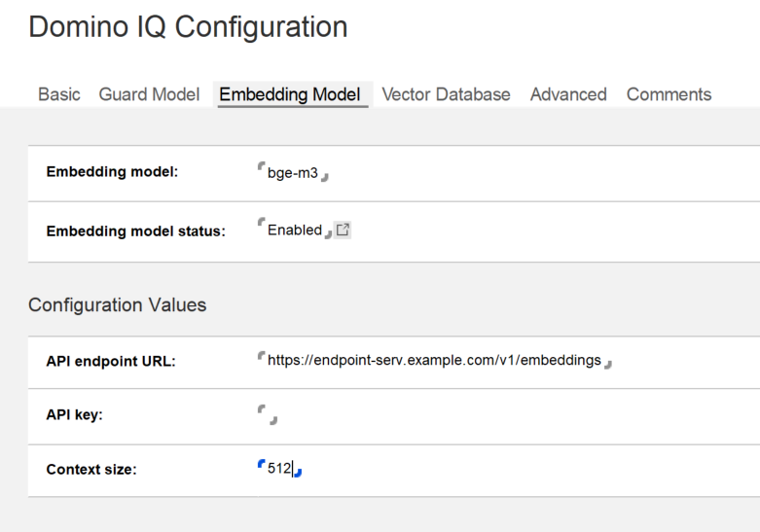Click the "API endpoint URL:" label
Screen dimensions: 760x532
coord(111,362)
